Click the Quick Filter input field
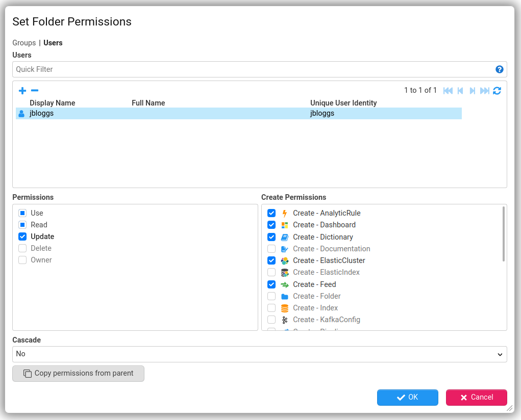Image resolution: width=521 pixels, height=420 pixels. click(x=253, y=70)
